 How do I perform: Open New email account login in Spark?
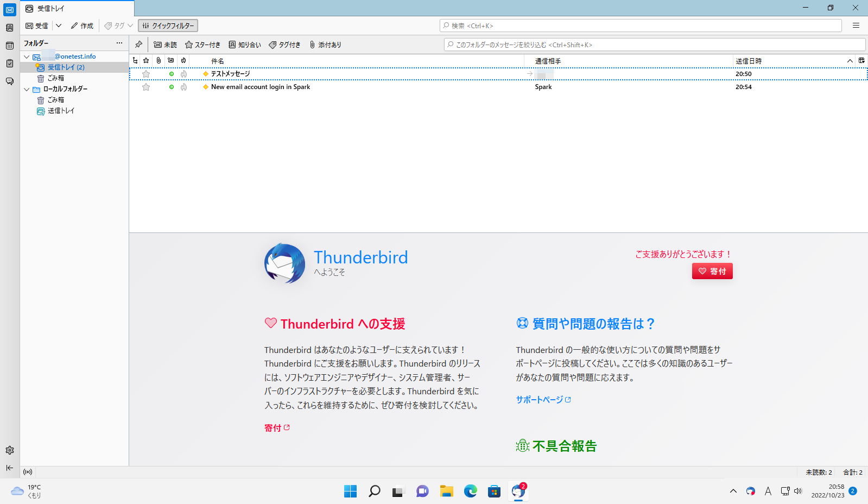pos(498,87)
